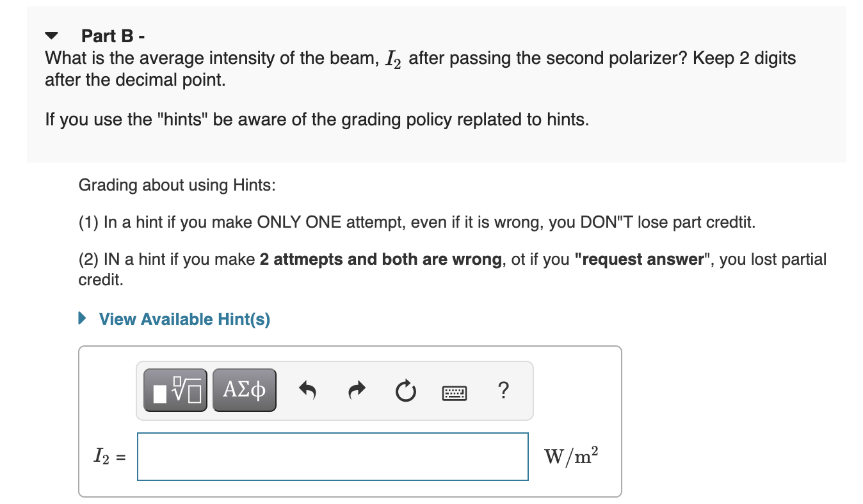Click the question mark help icon
This screenshot has width=863, height=504.
click(x=503, y=390)
